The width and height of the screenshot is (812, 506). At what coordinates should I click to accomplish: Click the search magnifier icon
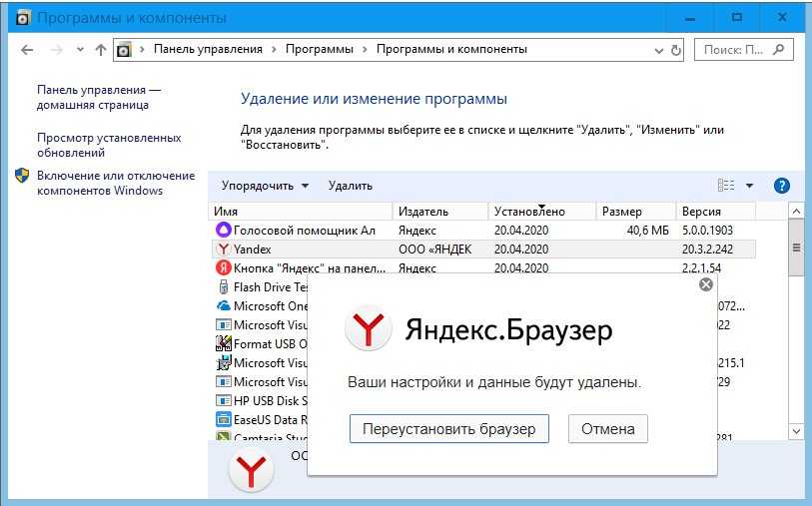778,50
